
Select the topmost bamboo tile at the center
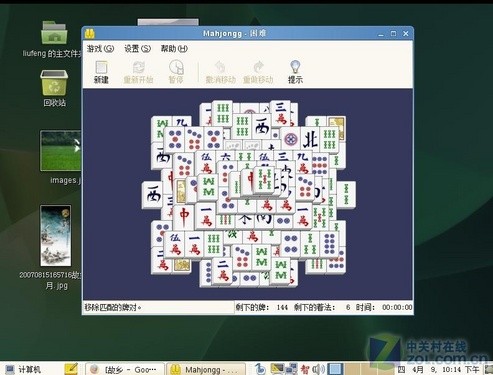click(264, 180)
